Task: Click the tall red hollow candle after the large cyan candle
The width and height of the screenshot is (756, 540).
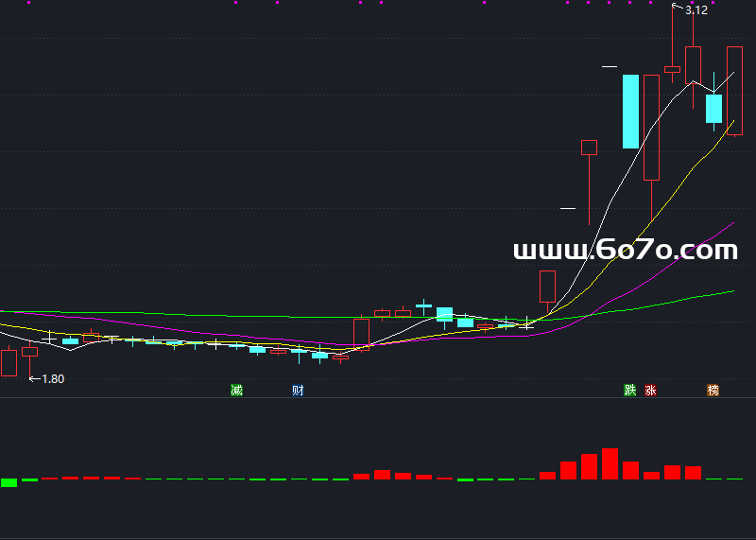Action: click(x=651, y=128)
